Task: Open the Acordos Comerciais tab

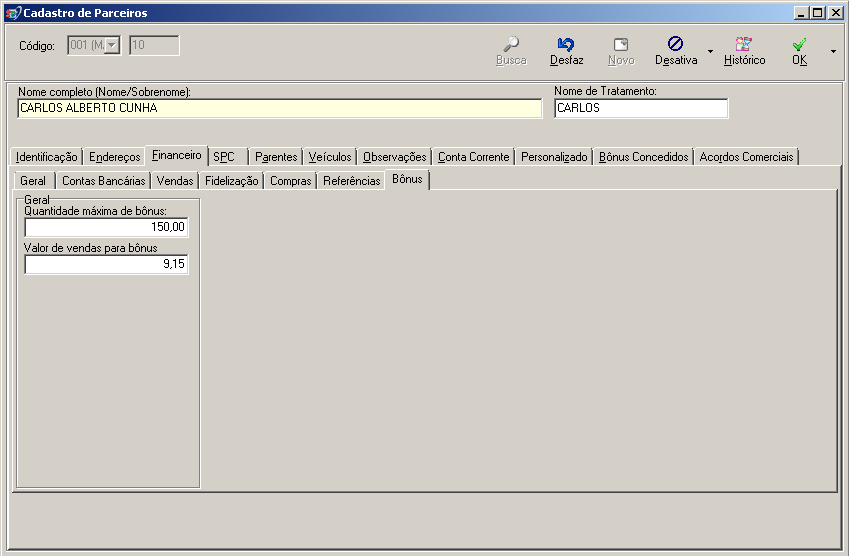Action: pos(746,157)
